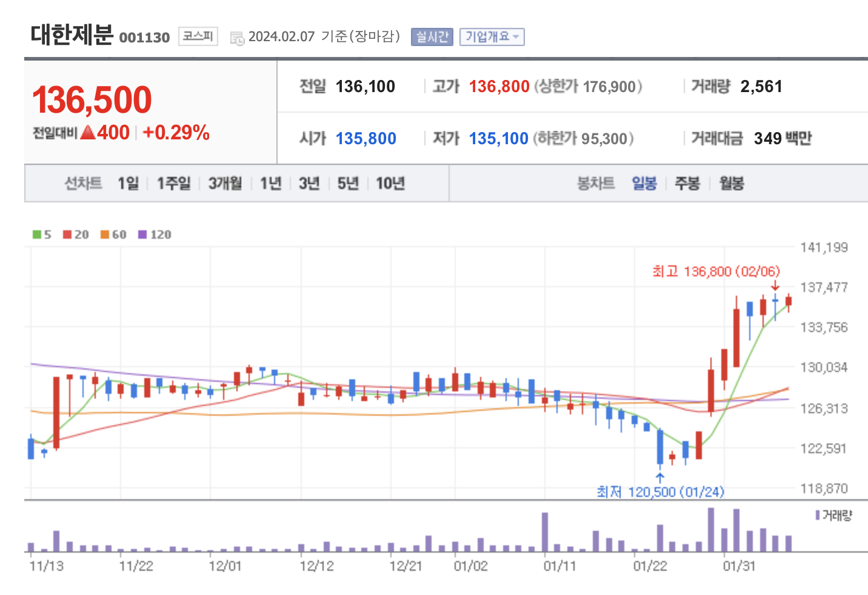Click the red up-triangle change icon
Viewport: 868px width, 595px height.
88,132
